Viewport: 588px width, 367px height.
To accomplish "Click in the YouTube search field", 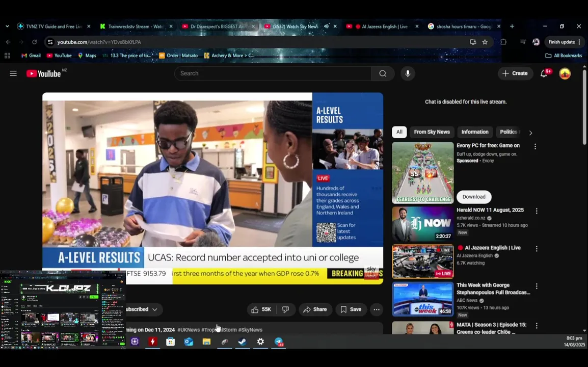I will (x=273, y=73).
